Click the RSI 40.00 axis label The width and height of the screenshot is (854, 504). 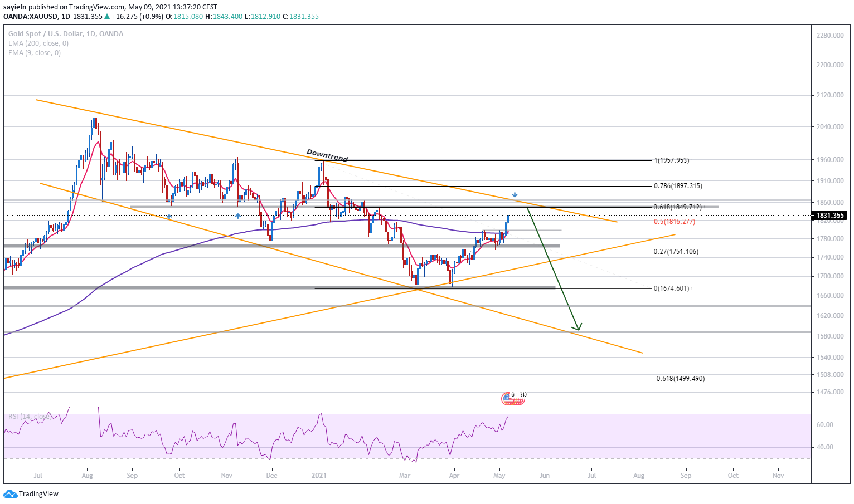pos(825,447)
